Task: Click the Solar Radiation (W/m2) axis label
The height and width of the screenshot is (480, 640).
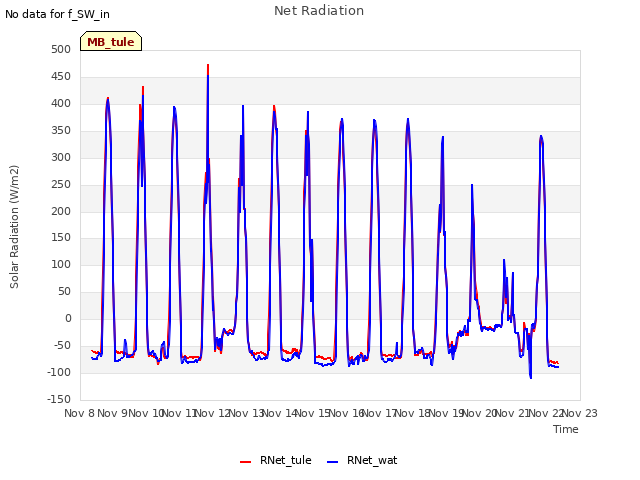Action: (14, 227)
